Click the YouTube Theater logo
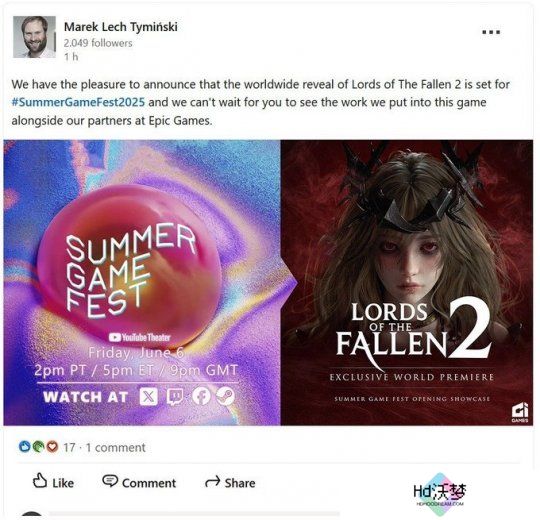Viewport: 540px width, 520px height. (x=139, y=337)
